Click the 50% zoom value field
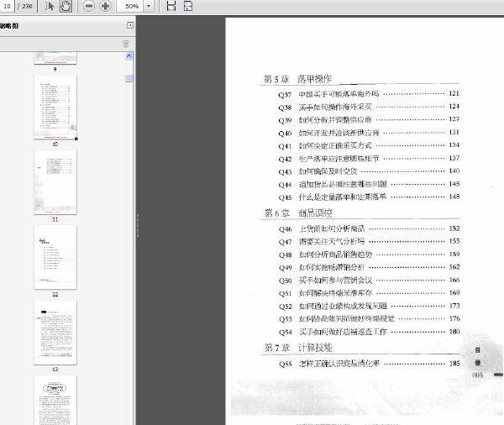This screenshot has width=504, height=425. click(130, 6)
